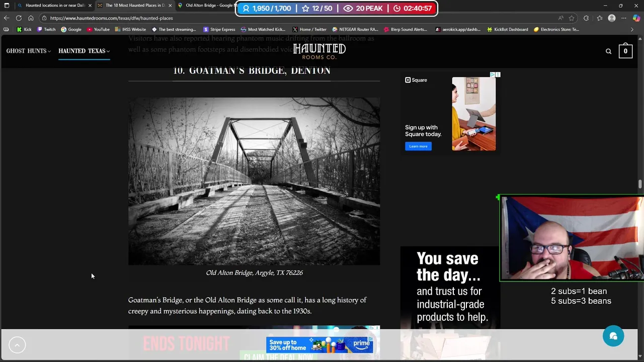Click the follower count 1,950 / 1,700
This screenshot has height=362, width=644.
point(267,9)
